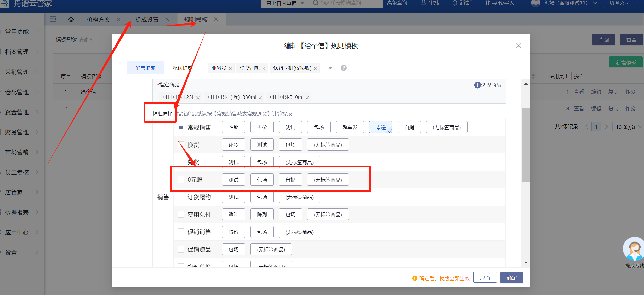Remove the 可口可乐310ml product tag
This screenshot has width=644, height=295.
click(307, 98)
